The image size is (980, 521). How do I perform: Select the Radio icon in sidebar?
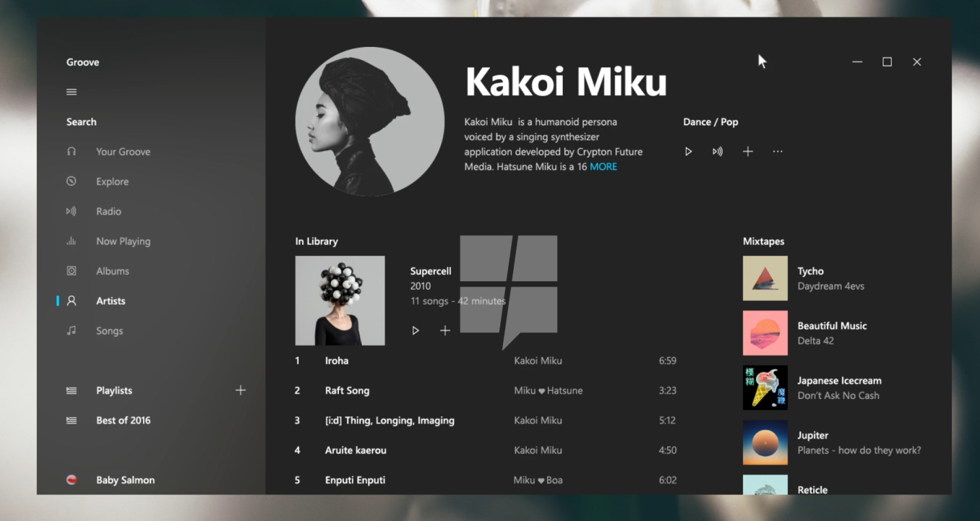(71, 211)
